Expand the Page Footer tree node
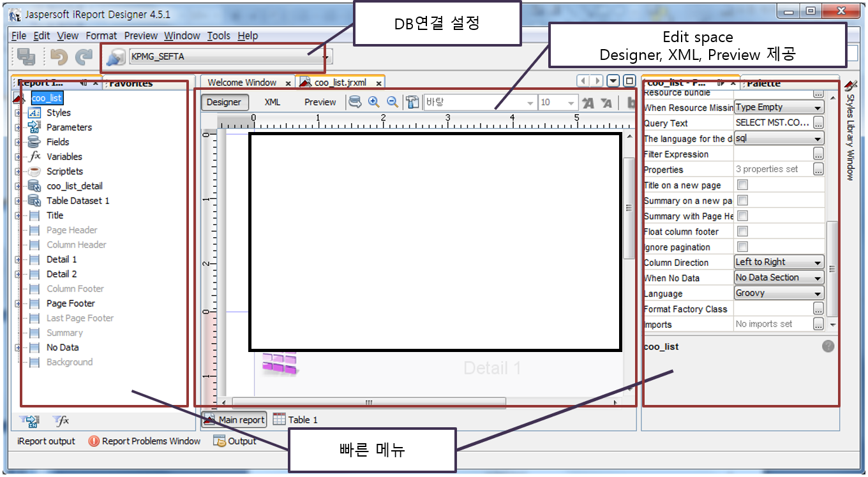The width and height of the screenshot is (868, 477). (x=18, y=304)
